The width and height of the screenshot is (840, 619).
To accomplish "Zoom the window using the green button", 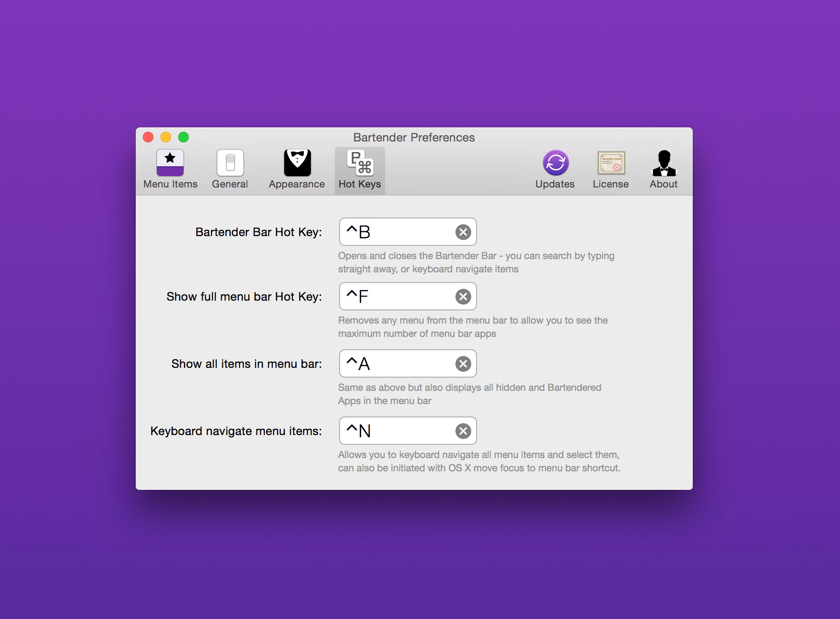I will tap(183, 138).
